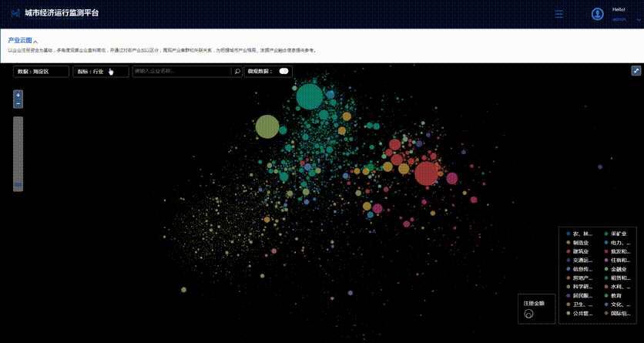Open the hamburger menu icon
Screen dimensions: 644x343
(x=558, y=14)
